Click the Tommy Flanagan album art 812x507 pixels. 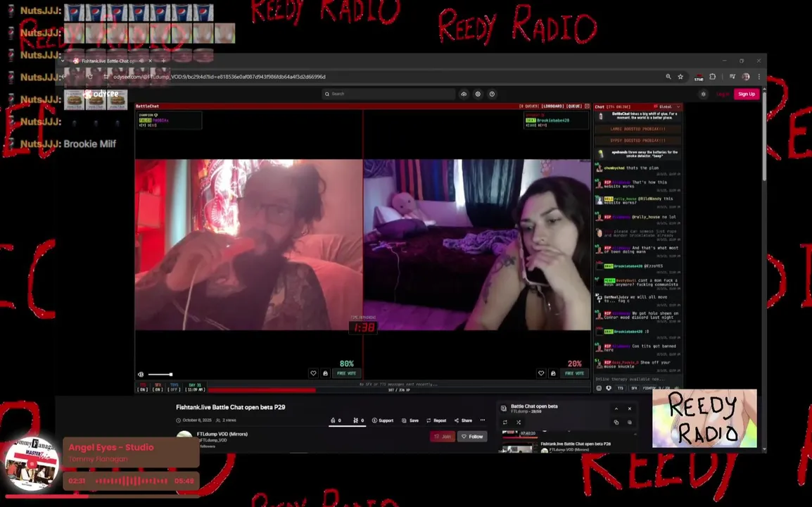tap(32, 465)
